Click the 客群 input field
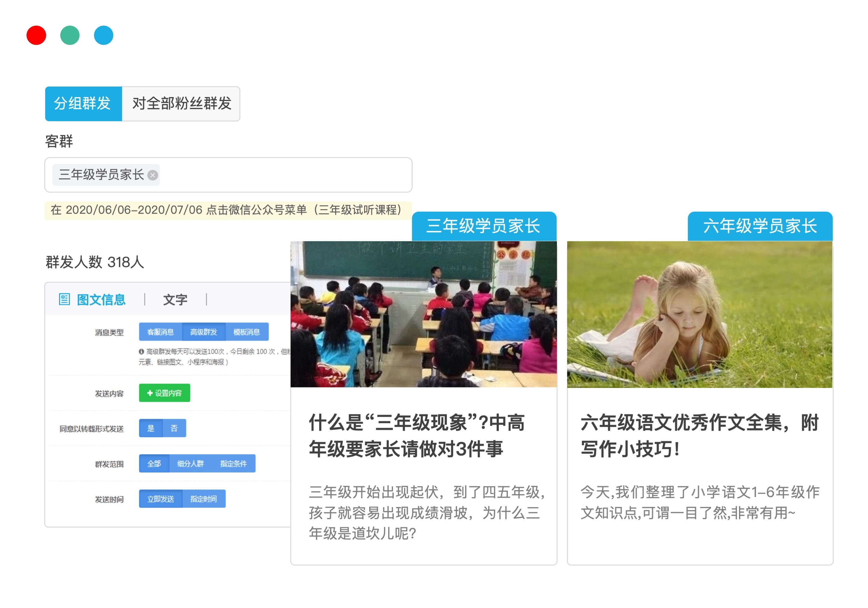Image resolution: width=868 pixels, height=608 pixels. coord(228,175)
